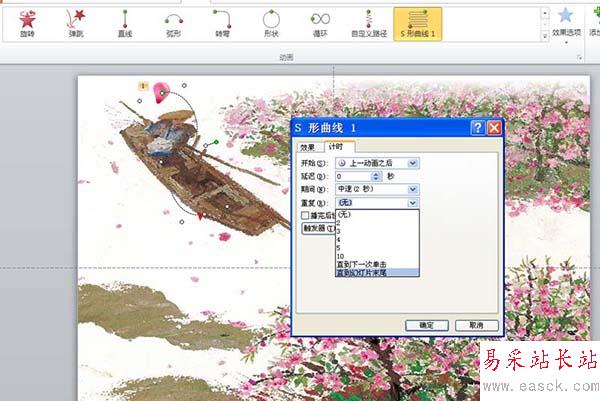Choose 直到幻灯片末尾 repeat option

click(377, 273)
